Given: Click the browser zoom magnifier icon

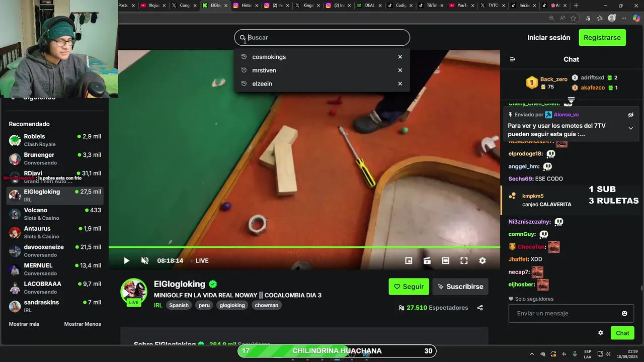Looking at the screenshot, I should click(x=551, y=18).
